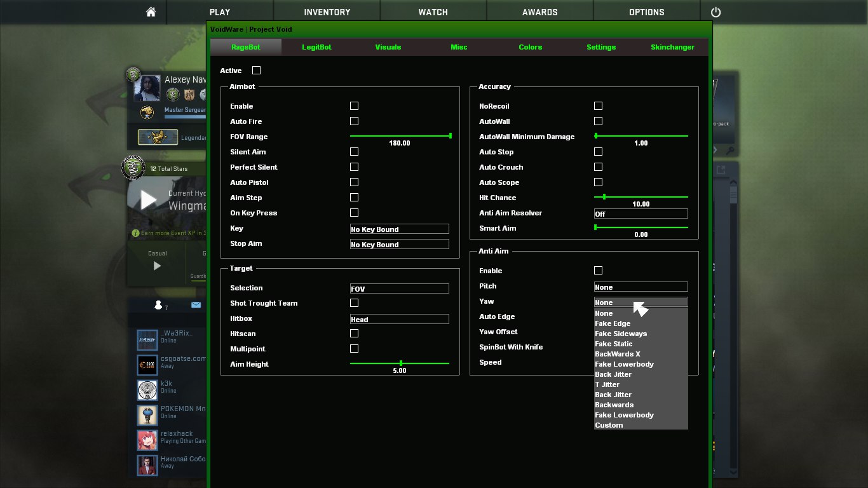
Task: Click the Selection field showing FOV
Action: 399,289
